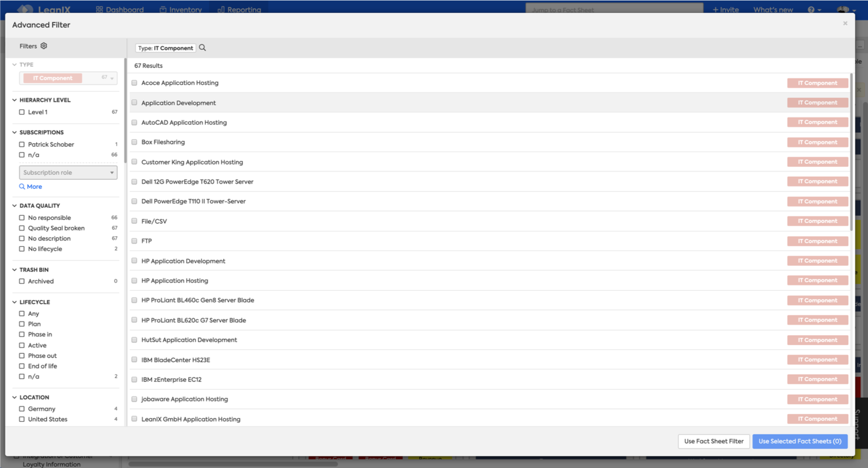Click the results list vertical scrollbar
Image resolution: width=868 pixels, height=468 pixels.
[x=851, y=152]
